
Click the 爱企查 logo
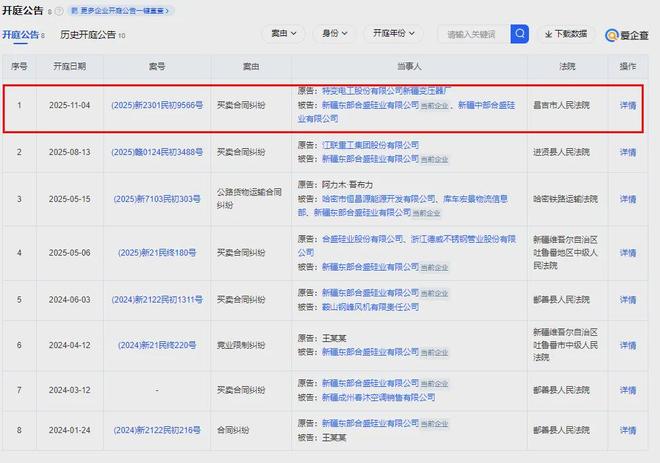click(626, 35)
